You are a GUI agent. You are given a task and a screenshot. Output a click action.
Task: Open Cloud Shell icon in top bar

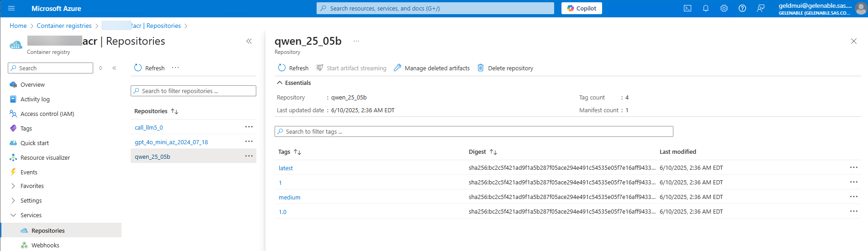[x=688, y=8]
